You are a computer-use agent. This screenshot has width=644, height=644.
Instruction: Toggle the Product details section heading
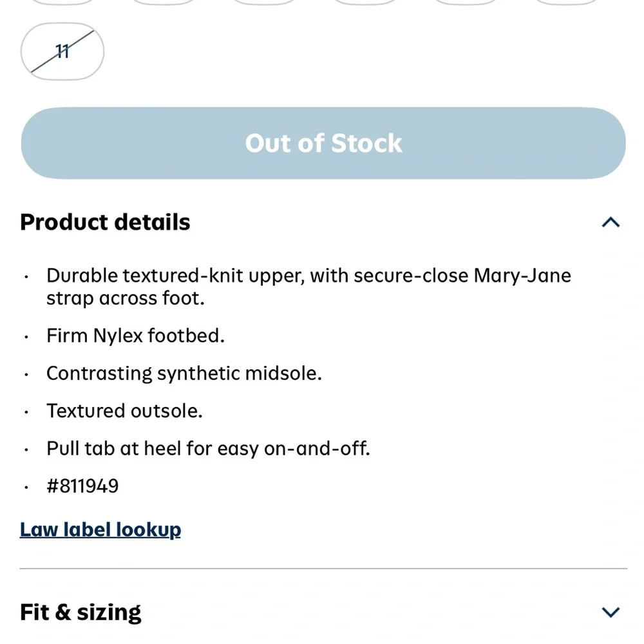[x=105, y=222]
